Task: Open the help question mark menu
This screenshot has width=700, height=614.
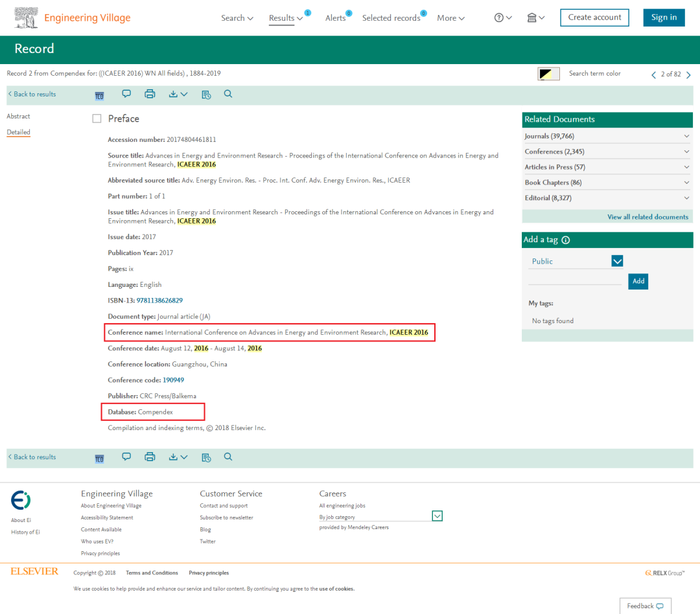Action: [x=503, y=18]
